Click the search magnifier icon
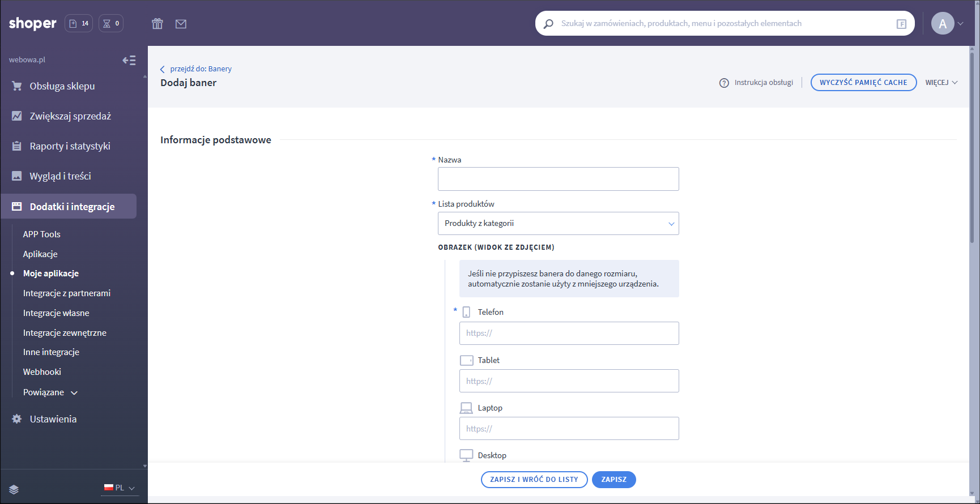The height and width of the screenshot is (504, 980). coord(548,24)
